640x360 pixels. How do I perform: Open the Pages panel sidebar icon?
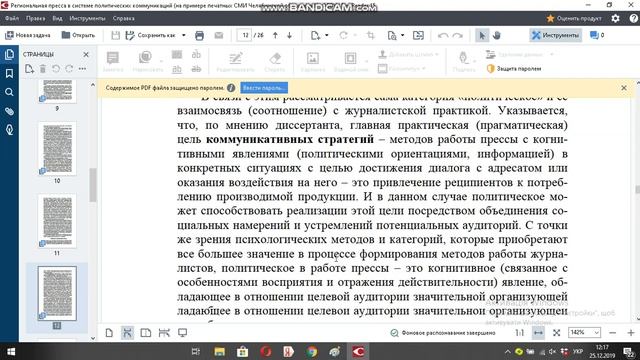tap(9, 55)
